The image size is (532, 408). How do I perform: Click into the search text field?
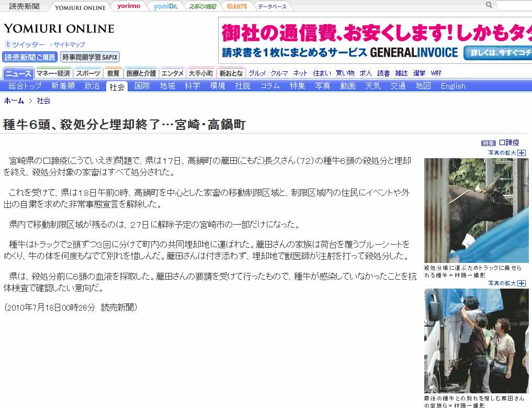pos(514,5)
